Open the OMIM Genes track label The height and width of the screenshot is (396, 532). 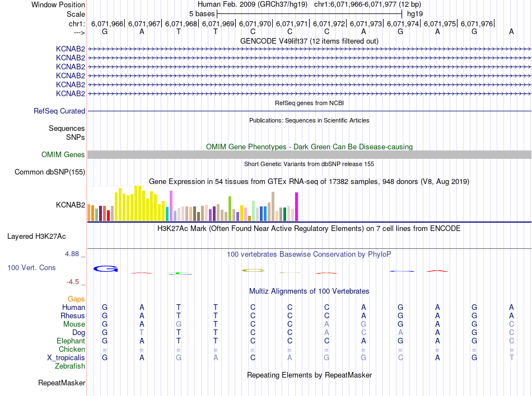[63, 155]
